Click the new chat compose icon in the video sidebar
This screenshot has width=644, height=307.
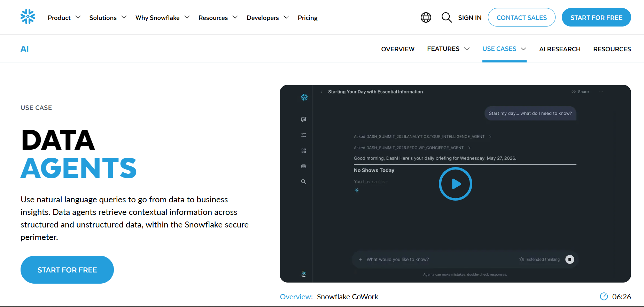pyautogui.click(x=304, y=119)
